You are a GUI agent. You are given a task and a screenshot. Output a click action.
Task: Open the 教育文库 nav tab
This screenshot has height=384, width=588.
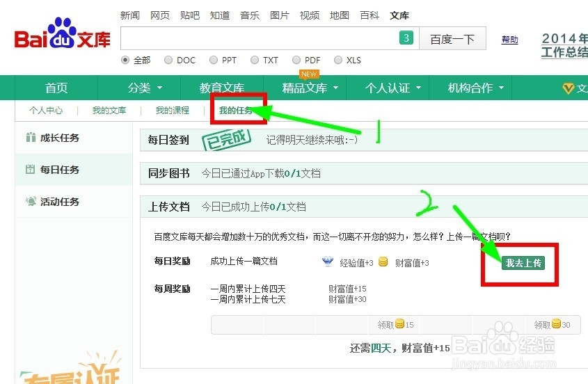[x=221, y=88]
